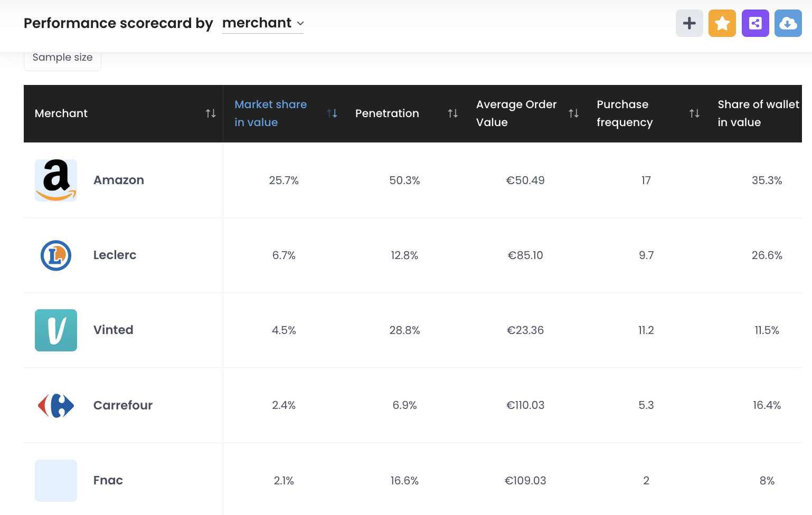Click the orange star favorite button
This screenshot has height=515, width=812.
722,23
